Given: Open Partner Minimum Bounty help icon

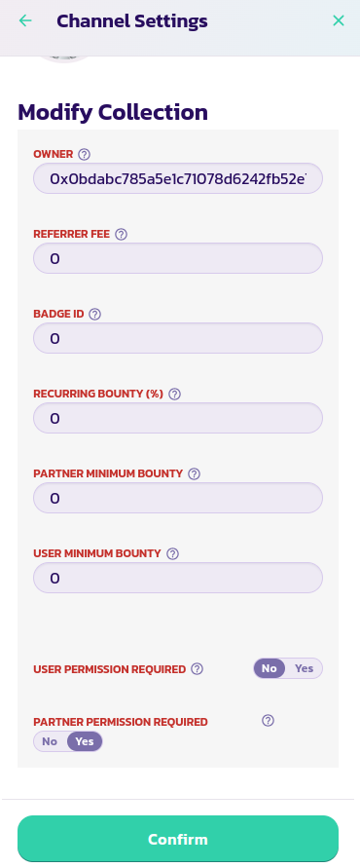Looking at the screenshot, I should tap(194, 473).
